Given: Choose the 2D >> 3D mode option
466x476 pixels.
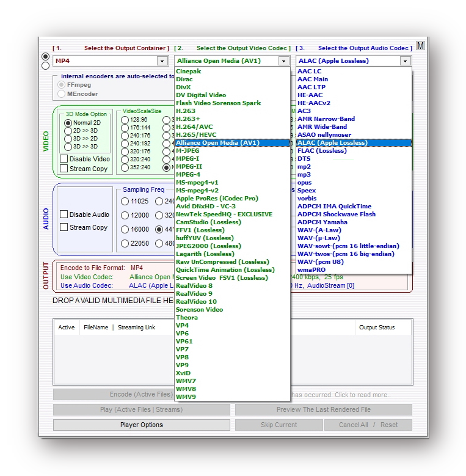Looking at the screenshot, I should coord(68,131).
